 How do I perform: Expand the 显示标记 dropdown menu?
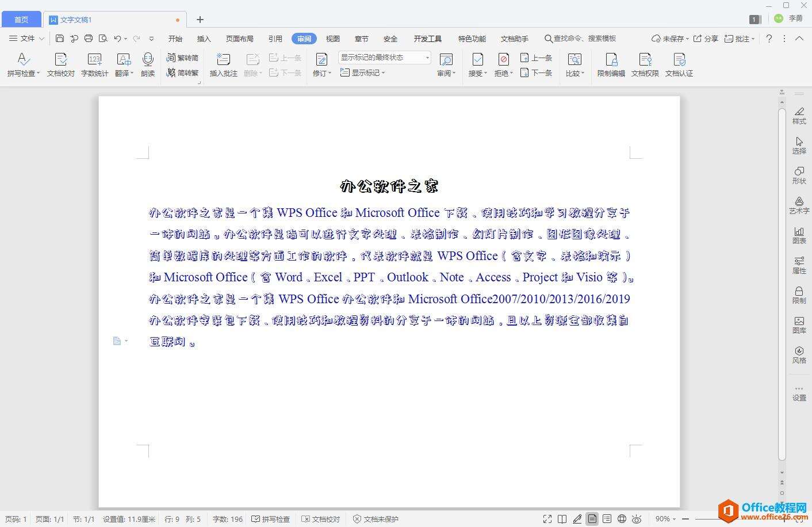click(x=363, y=72)
